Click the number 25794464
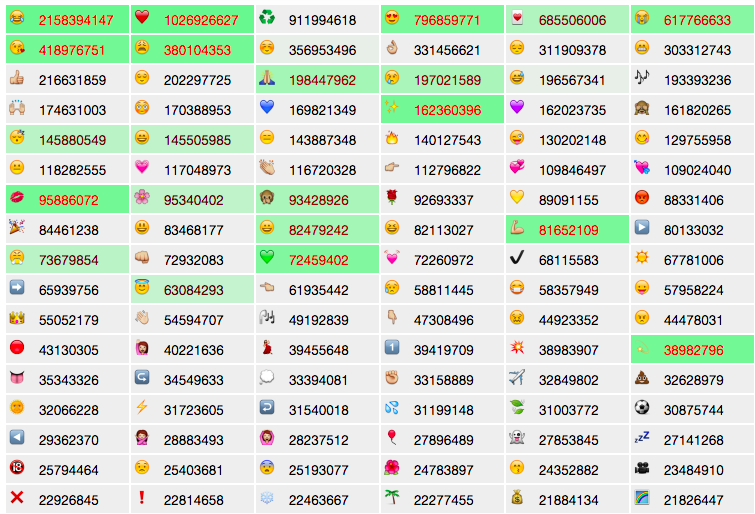The height and width of the screenshot is (514, 755). (x=68, y=470)
